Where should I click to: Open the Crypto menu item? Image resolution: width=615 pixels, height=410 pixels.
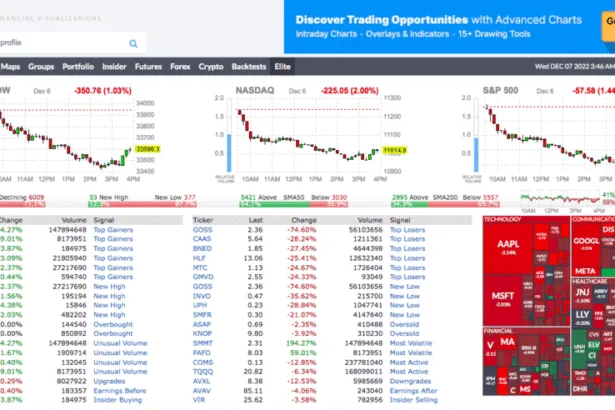[x=211, y=67]
